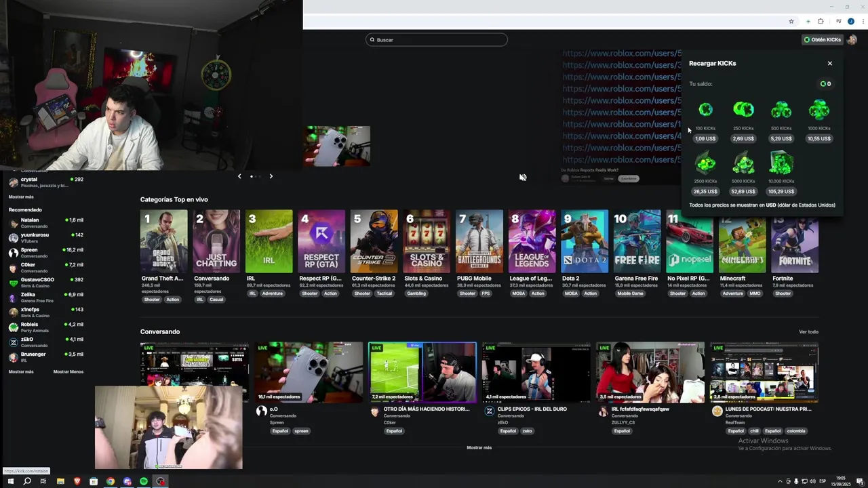868x488 pixels.
Task: Click the Obtén KICKs button
Action: 822,40
